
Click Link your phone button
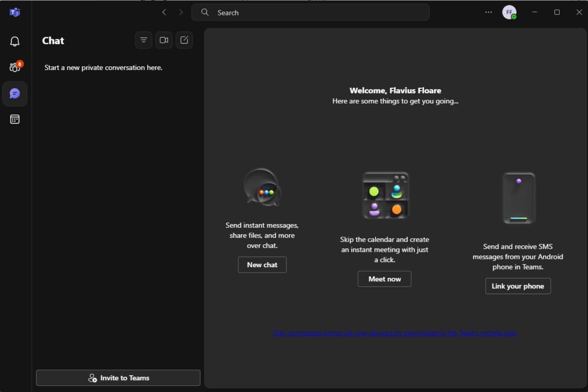(518, 286)
